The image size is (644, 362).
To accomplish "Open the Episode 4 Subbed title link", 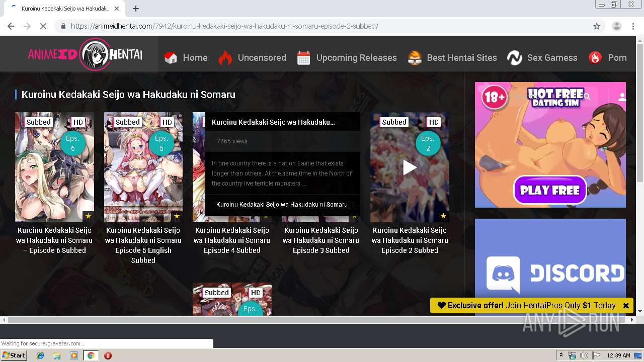I will pos(232,240).
